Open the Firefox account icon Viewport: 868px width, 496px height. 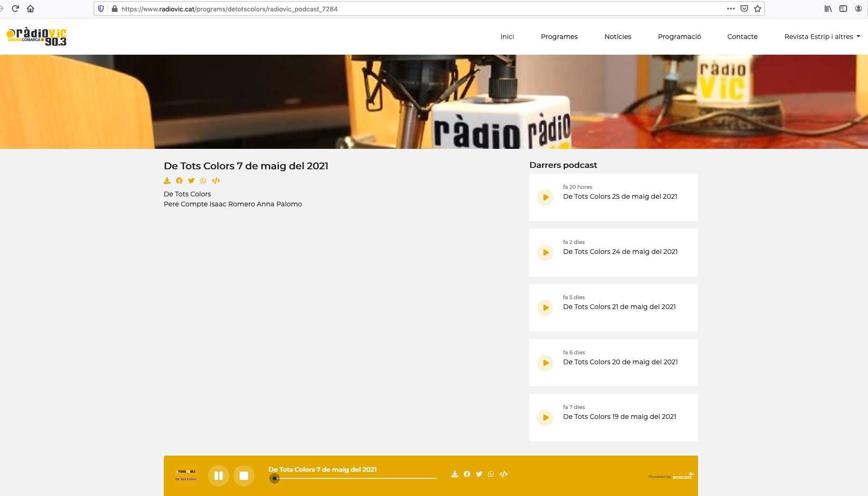coord(858,9)
